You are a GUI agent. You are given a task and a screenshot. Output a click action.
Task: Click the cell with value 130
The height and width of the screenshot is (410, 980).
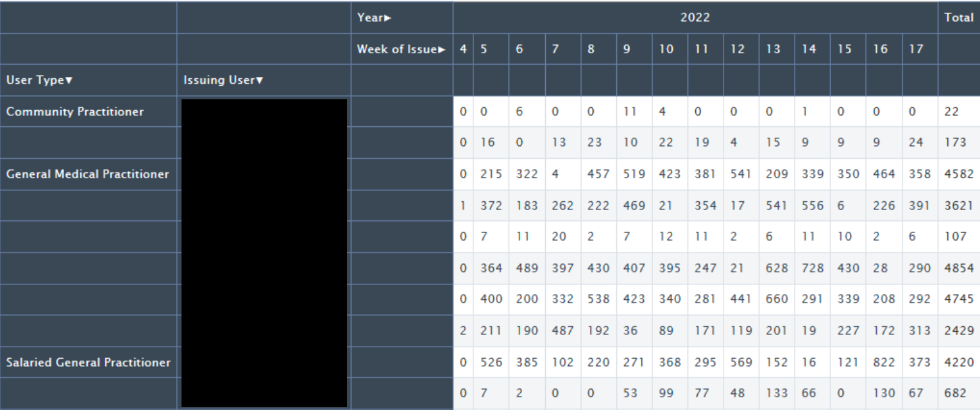884,393
